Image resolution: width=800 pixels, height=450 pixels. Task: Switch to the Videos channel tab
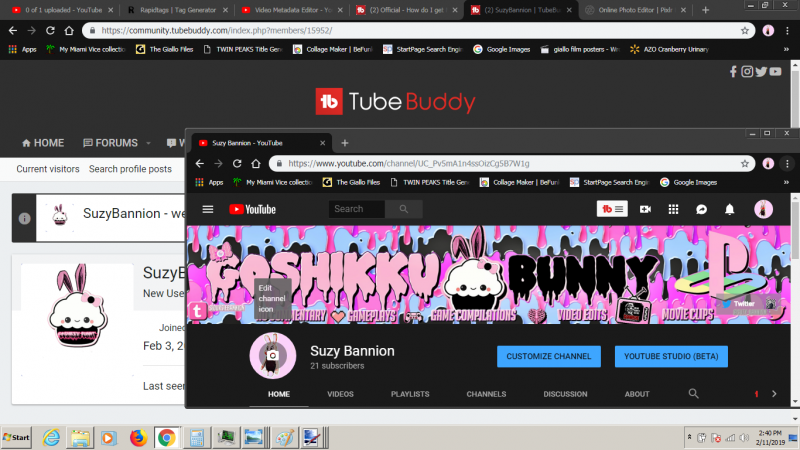340,394
